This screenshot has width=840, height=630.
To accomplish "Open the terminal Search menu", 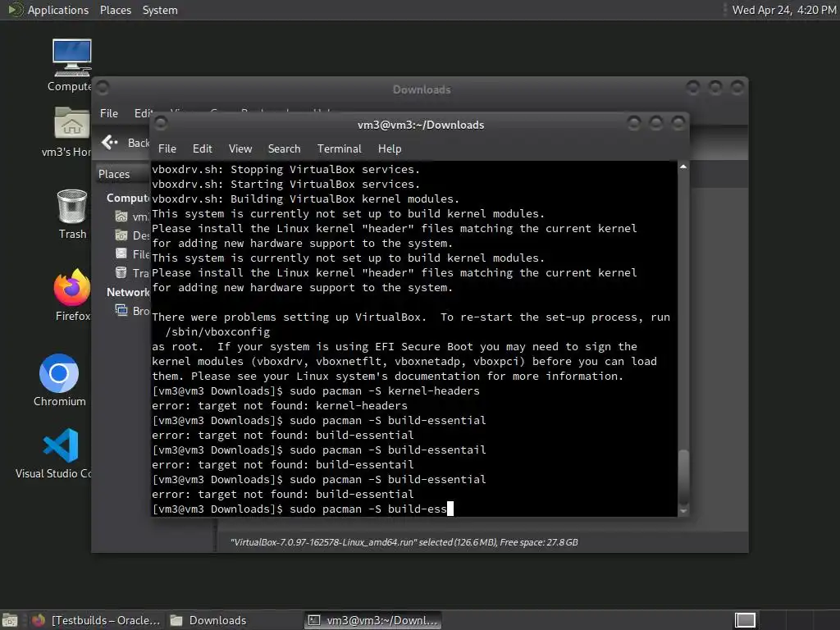I will 284,148.
